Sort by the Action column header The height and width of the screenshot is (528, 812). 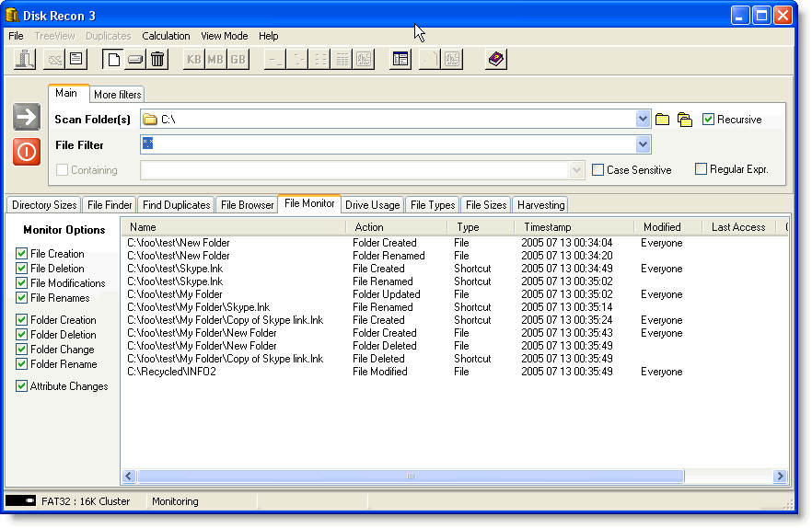click(x=397, y=226)
